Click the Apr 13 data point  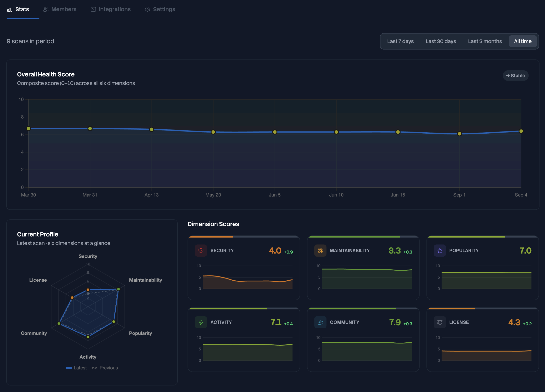click(x=152, y=129)
